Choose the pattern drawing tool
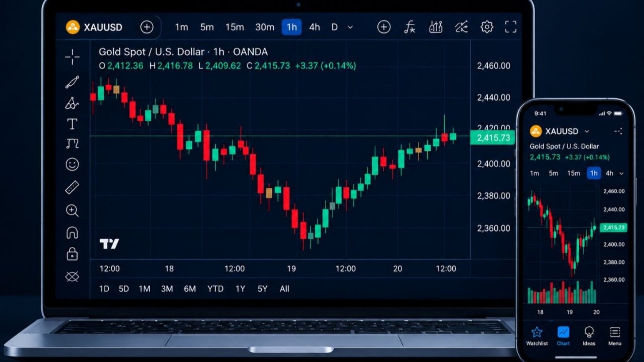The width and height of the screenshot is (644, 362). point(72,143)
